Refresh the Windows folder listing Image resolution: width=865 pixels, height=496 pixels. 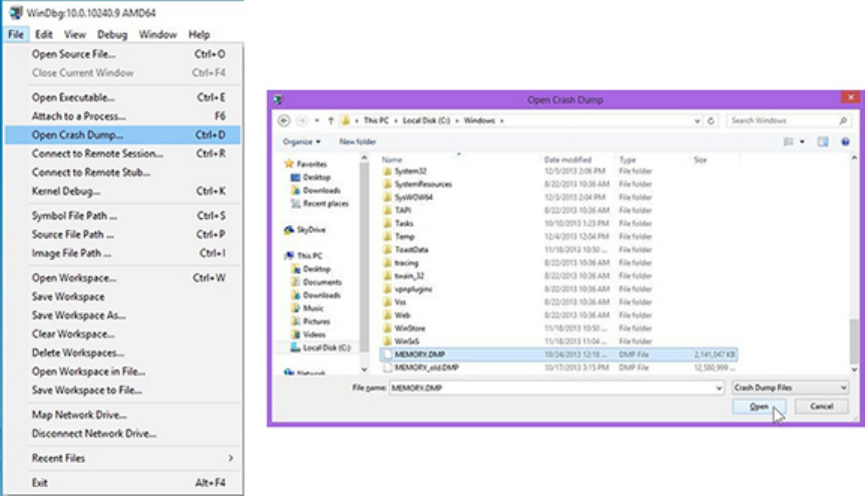711,120
